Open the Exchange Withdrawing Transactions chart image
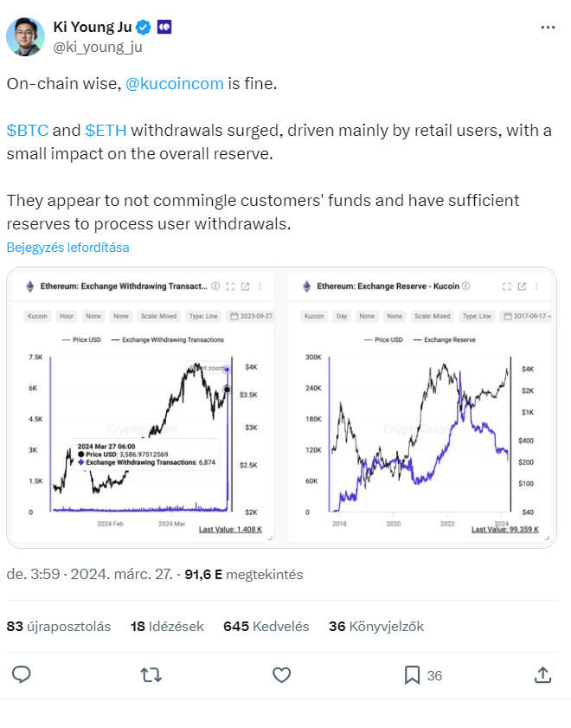 [143, 407]
